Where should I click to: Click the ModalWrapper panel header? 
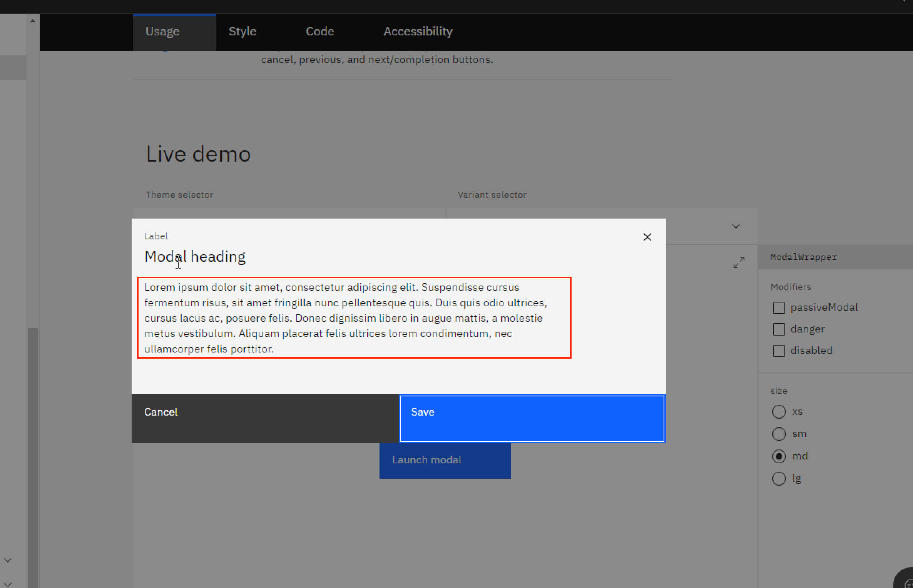point(835,257)
